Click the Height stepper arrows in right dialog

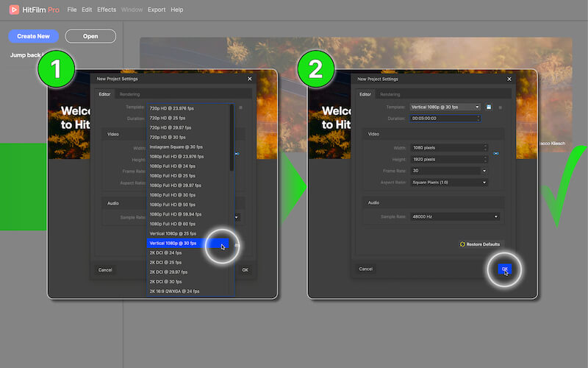click(x=485, y=159)
